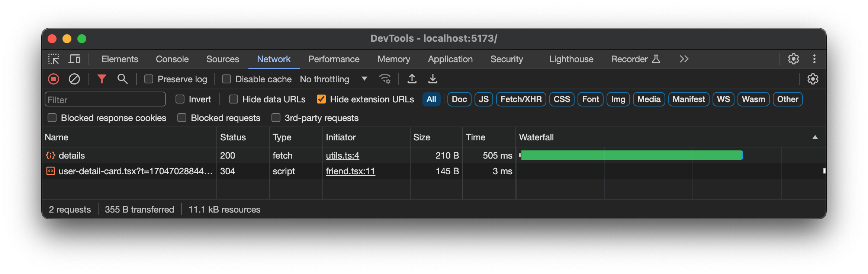
Task: Activate the inspect element picker icon
Action: pos(54,59)
